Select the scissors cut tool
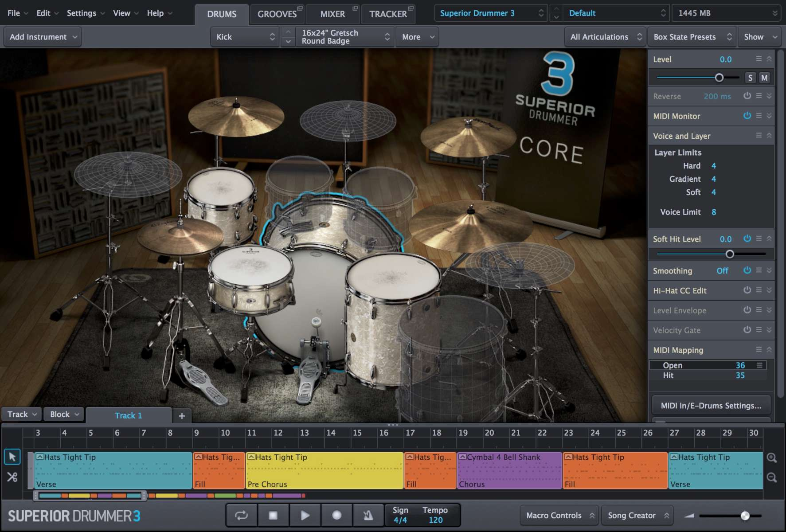The width and height of the screenshot is (786, 532). click(12, 477)
